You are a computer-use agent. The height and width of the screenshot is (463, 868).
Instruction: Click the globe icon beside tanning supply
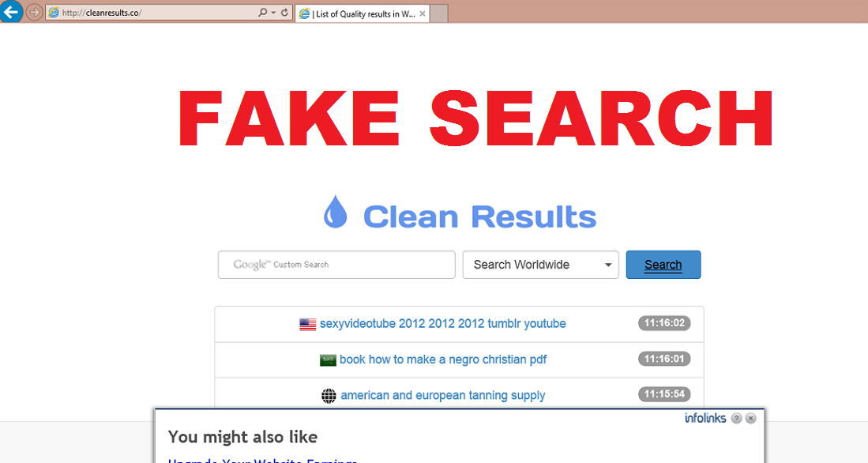pos(329,395)
